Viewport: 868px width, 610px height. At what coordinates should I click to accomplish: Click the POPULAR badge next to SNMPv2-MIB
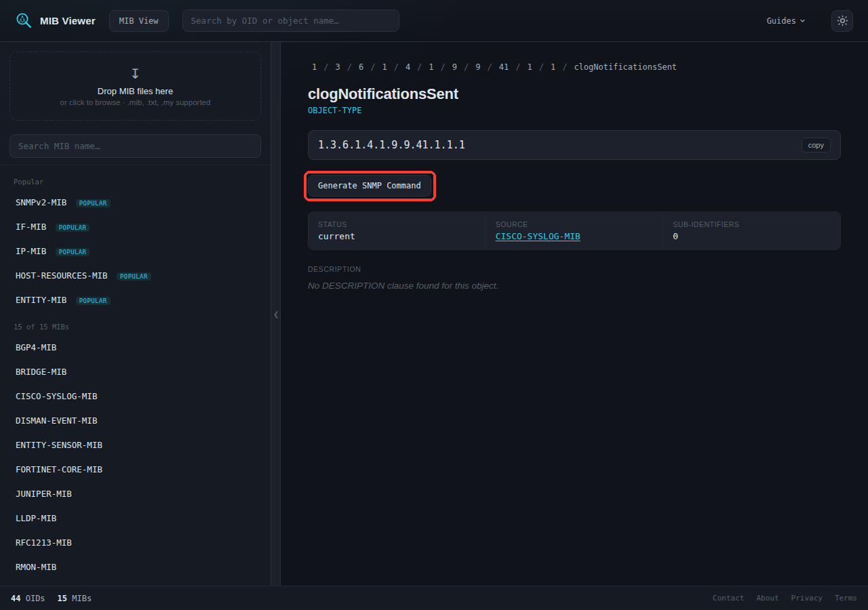(93, 203)
